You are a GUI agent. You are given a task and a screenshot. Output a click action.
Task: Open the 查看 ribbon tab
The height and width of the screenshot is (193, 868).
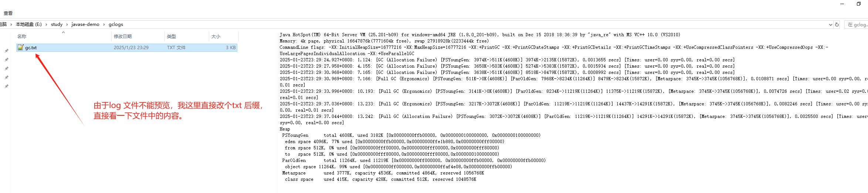tap(8, 13)
